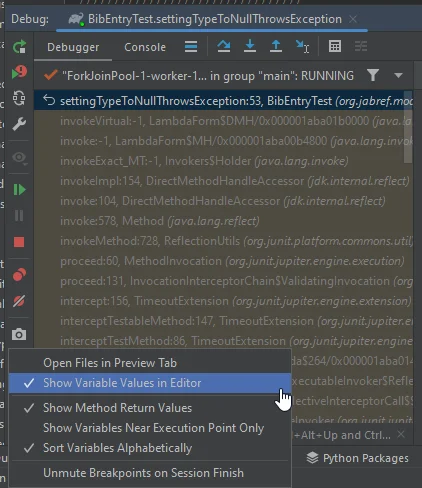Stop the debug session red square
Viewport: 422px width, 488px height.
pyautogui.click(x=19, y=242)
